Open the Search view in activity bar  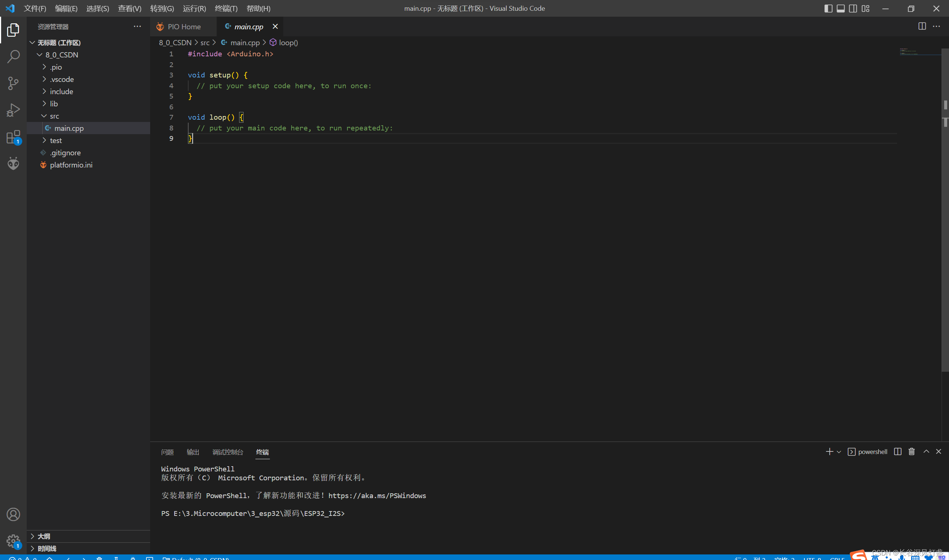pyautogui.click(x=13, y=57)
